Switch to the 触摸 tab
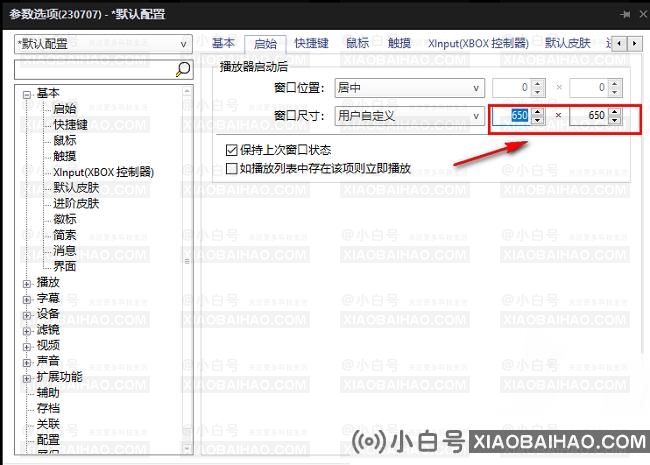 coord(399,43)
